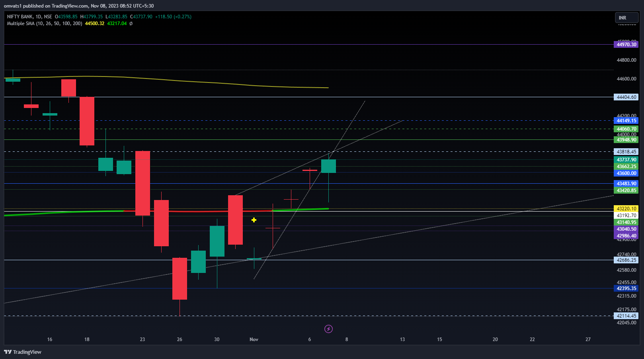This screenshot has width=644, height=359.
Task: Click the 43737.90 current price label
Action: [626, 160]
